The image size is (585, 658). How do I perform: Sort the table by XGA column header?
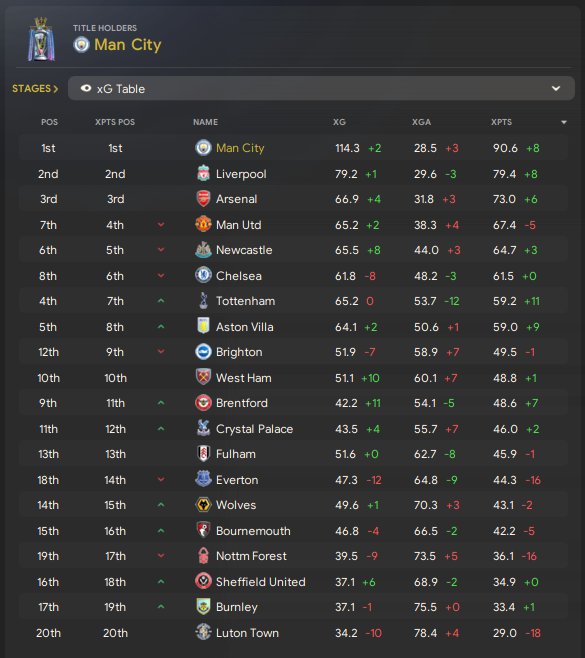(421, 122)
